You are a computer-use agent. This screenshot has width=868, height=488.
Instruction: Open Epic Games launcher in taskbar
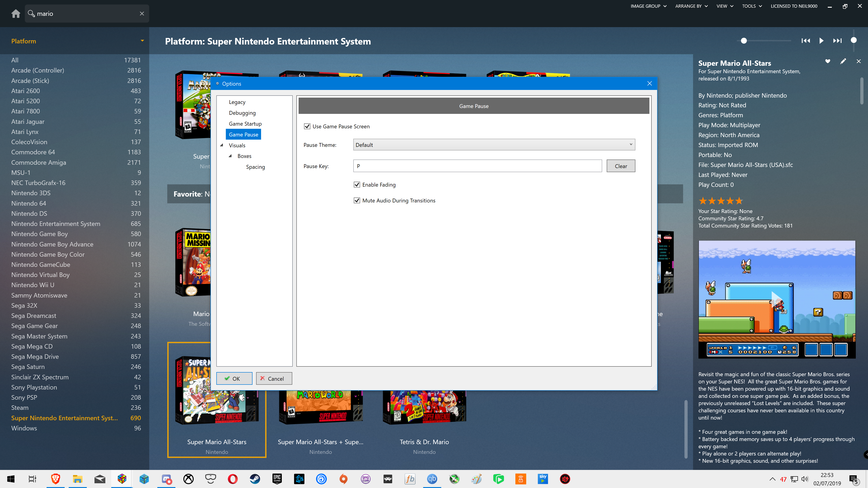click(x=277, y=479)
